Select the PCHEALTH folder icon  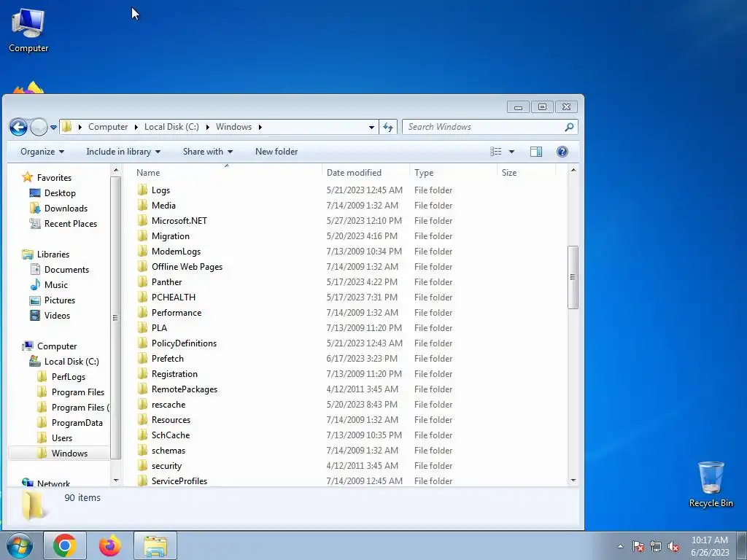click(x=142, y=297)
